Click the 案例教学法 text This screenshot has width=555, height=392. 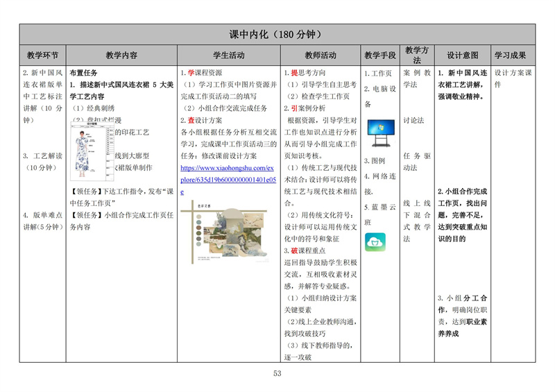pyautogui.click(x=417, y=78)
